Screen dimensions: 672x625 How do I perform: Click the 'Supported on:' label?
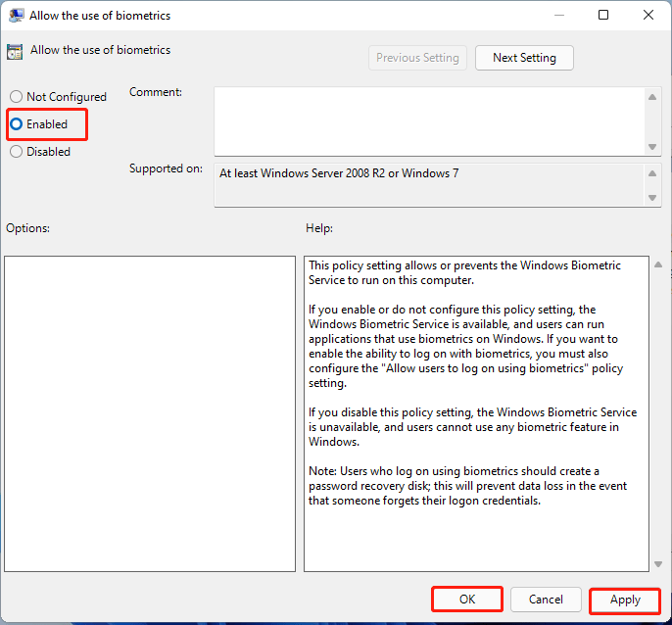tap(166, 168)
